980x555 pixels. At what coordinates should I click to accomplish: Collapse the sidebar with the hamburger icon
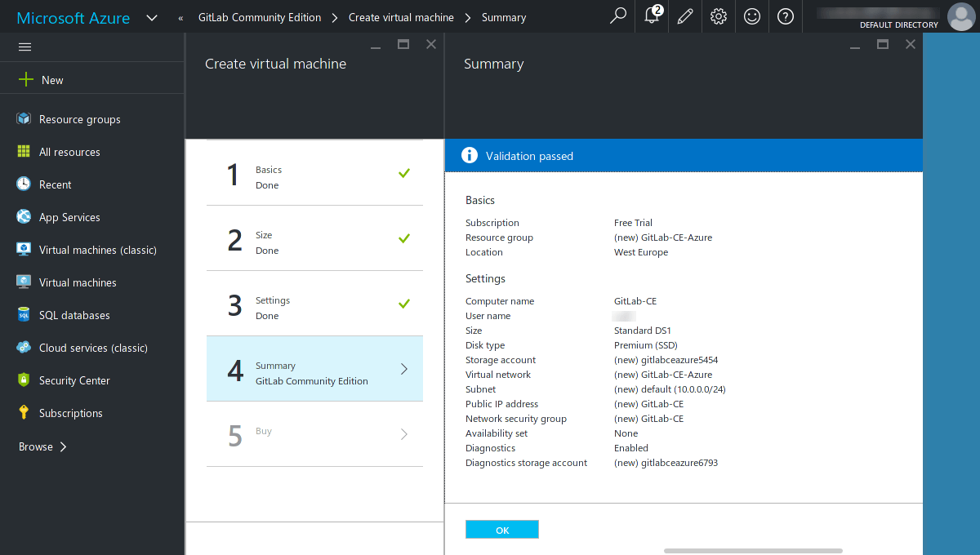click(x=24, y=47)
